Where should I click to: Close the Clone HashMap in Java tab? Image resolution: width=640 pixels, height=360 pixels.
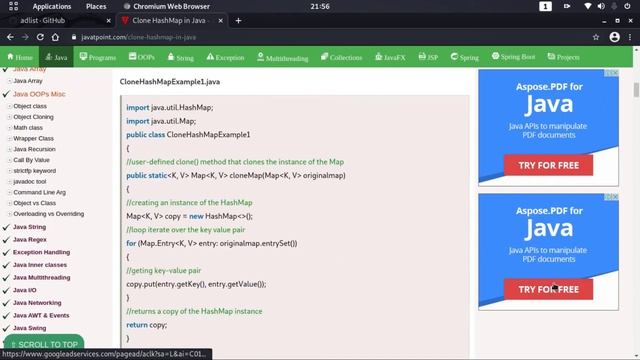point(220,20)
